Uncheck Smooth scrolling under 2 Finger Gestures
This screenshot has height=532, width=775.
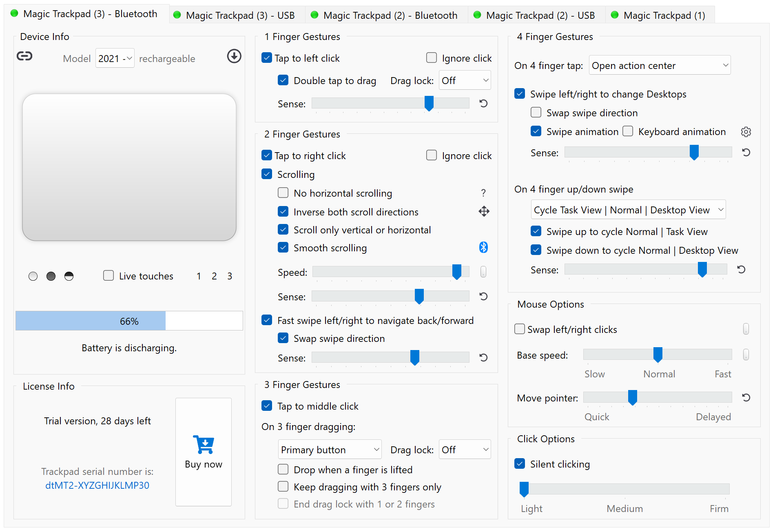click(x=283, y=247)
